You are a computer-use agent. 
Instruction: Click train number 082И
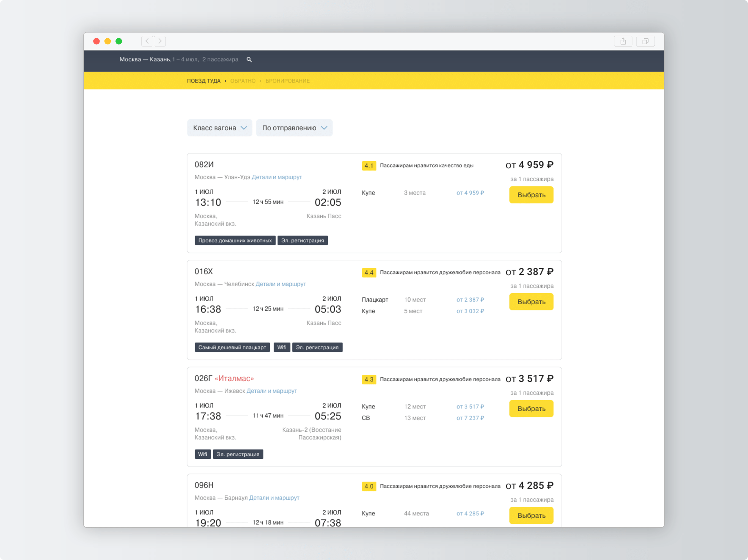[204, 165]
